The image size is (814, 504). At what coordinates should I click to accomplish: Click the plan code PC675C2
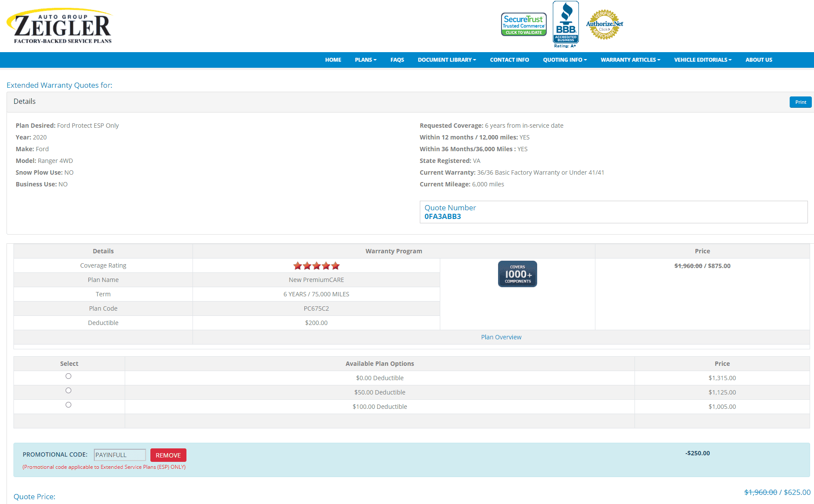click(x=316, y=308)
